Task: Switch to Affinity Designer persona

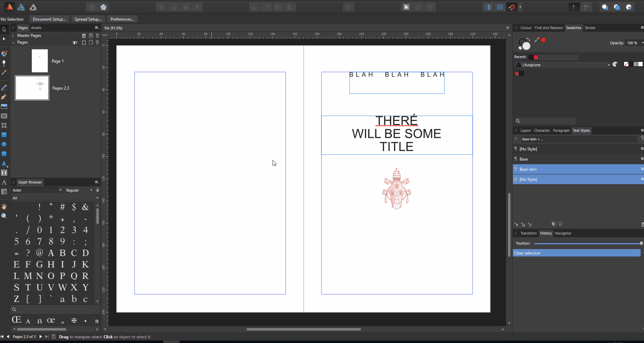Action: pos(21,7)
